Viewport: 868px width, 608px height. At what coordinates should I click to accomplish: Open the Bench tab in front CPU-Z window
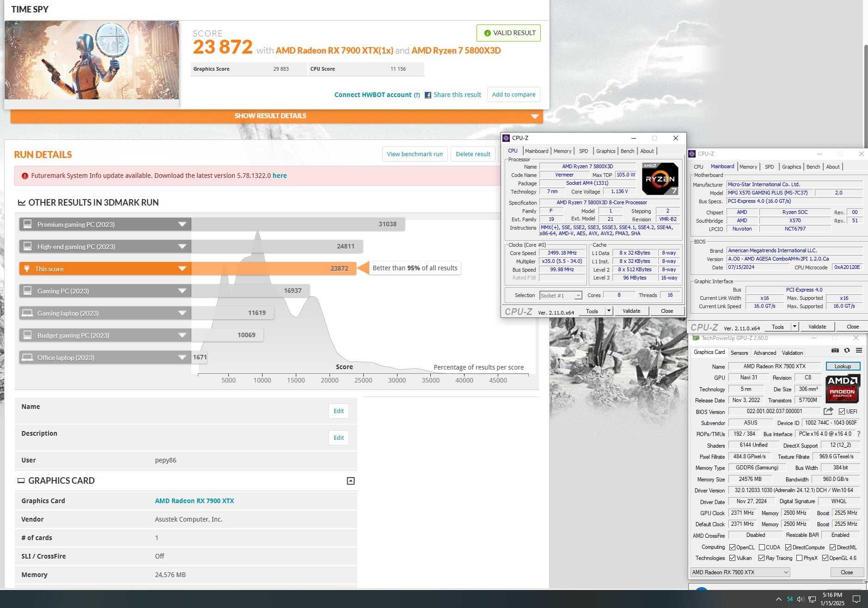(627, 151)
